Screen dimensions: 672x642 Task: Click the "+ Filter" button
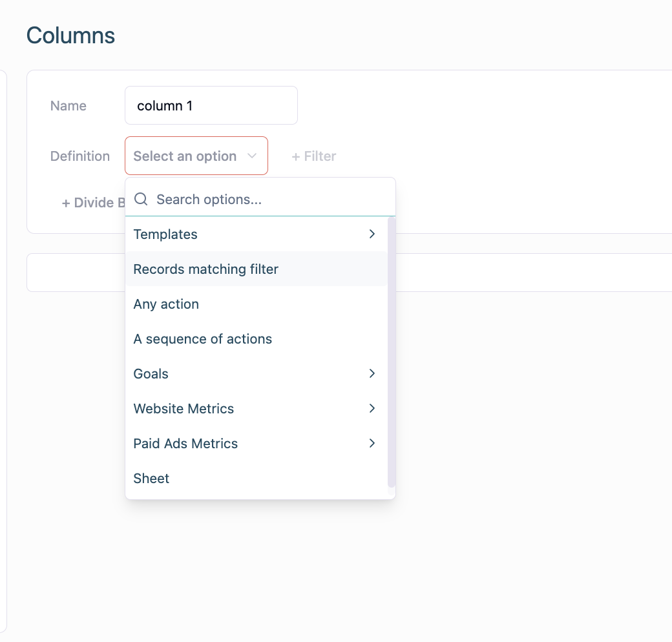coord(313,156)
